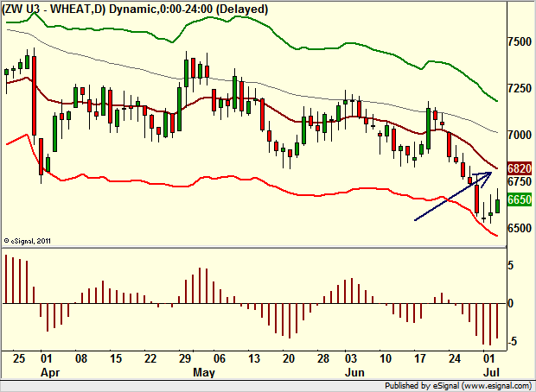Click the 'Jul' month label on time axis
Screen dimensions: 536x392
(x=492, y=372)
